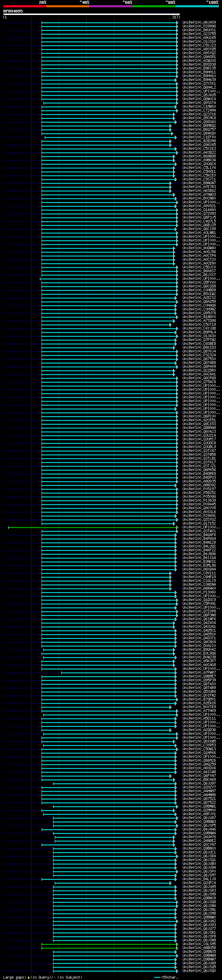Click green alignment bar above UniRef100_Q3TWX1
Viewport: 222px width, 980px height.
click(93, 527)
